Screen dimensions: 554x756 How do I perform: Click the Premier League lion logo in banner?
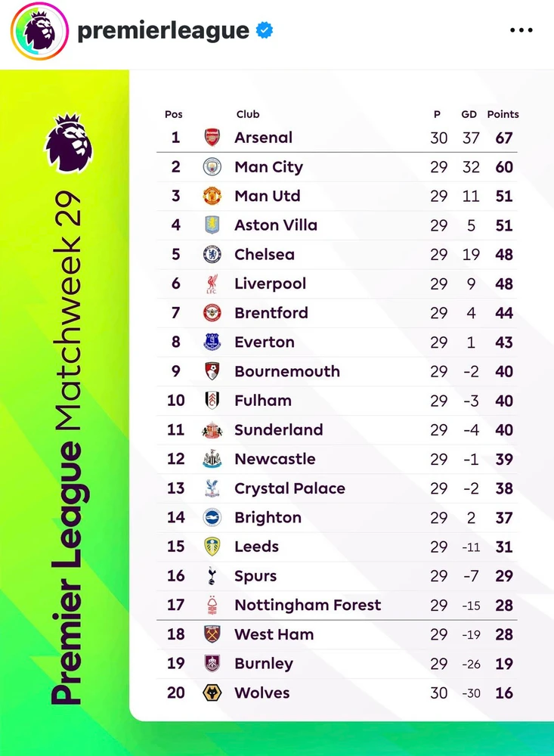point(69,144)
